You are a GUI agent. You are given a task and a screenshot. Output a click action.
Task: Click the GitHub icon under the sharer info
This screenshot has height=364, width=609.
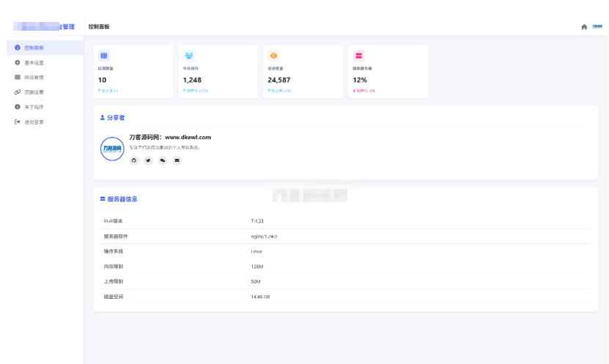pos(134,160)
